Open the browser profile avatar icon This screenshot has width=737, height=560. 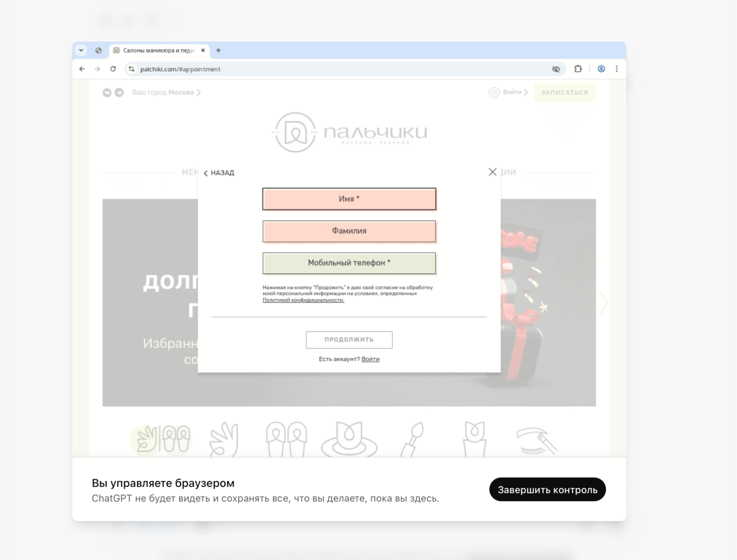point(601,69)
